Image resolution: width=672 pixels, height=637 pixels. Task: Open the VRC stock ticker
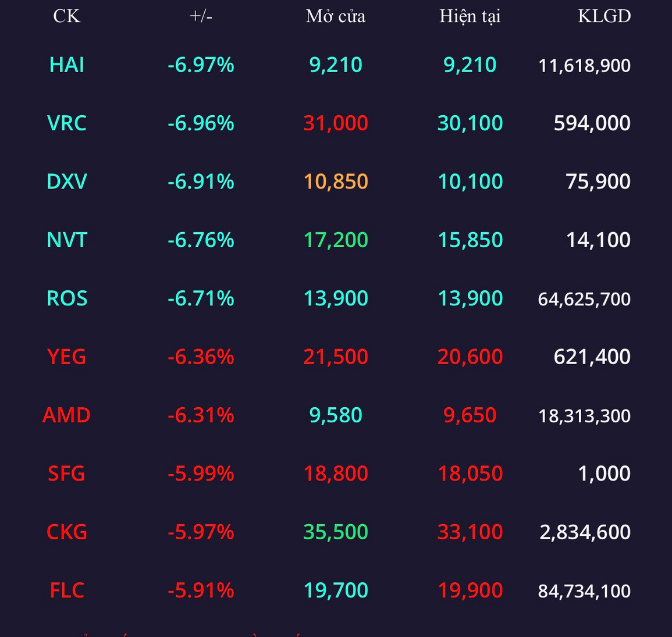(x=66, y=123)
